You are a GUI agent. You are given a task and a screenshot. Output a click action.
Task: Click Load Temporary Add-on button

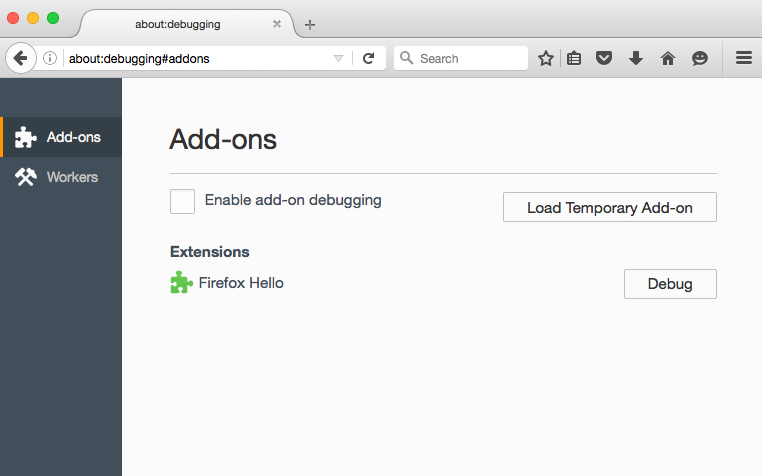609,207
